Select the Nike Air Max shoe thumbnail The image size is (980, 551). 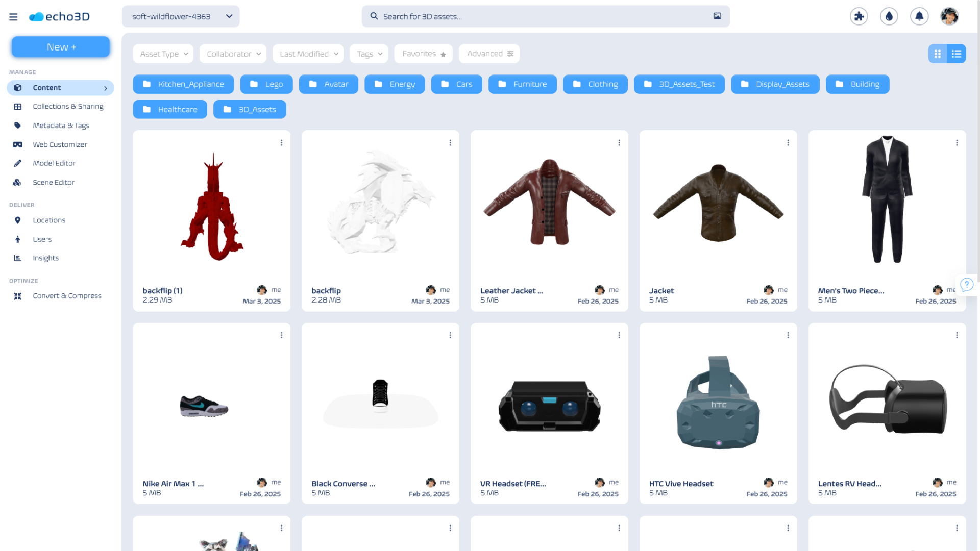(x=204, y=406)
